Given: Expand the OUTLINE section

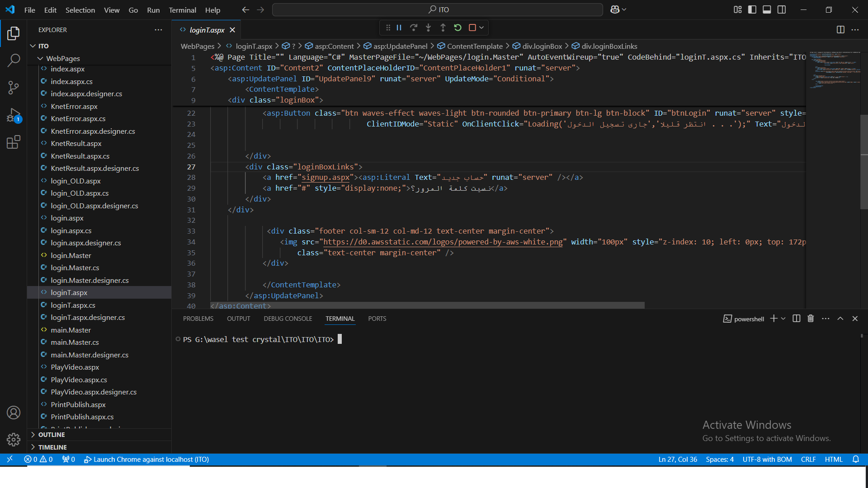Looking at the screenshot, I should [x=52, y=435].
